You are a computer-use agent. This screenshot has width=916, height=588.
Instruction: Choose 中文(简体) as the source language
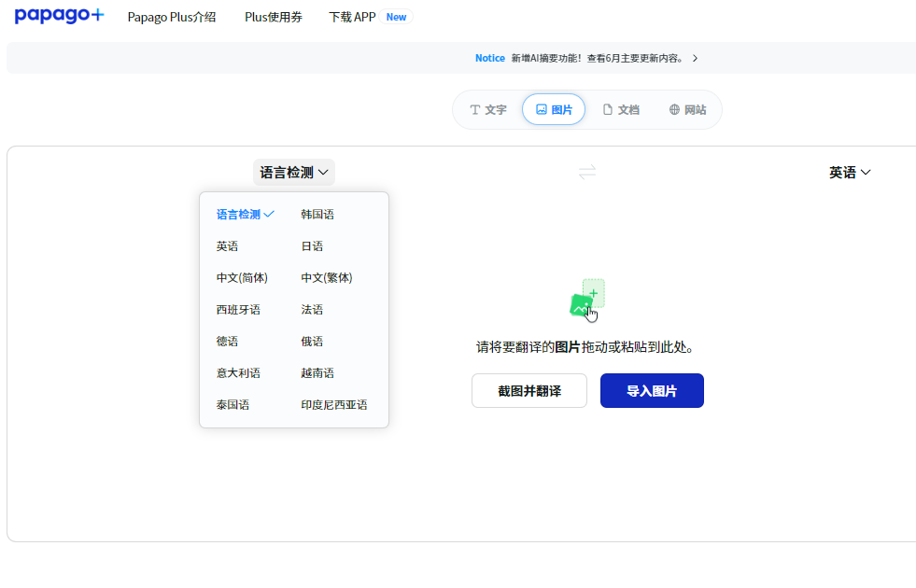(x=242, y=278)
